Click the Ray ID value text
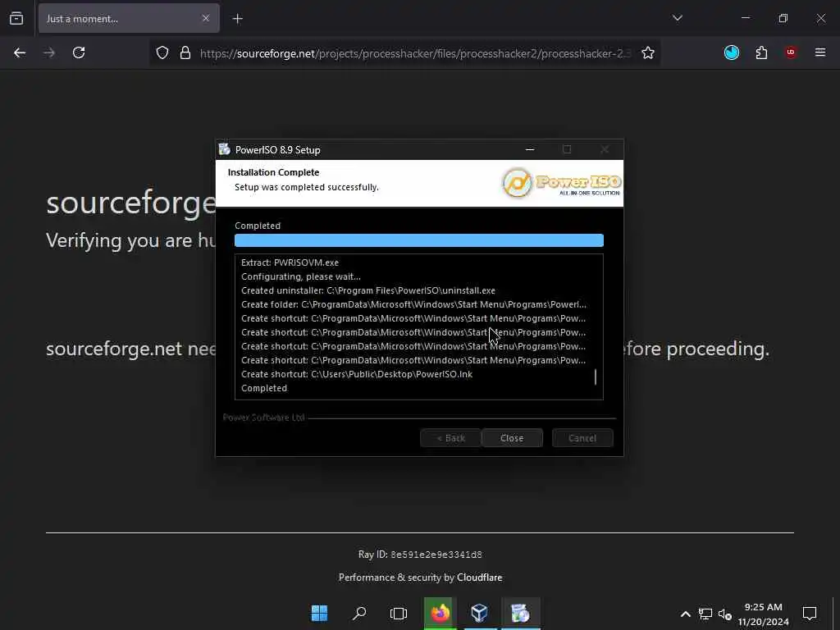The height and width of the screenshot is (630, 840). tap(436, 555)
